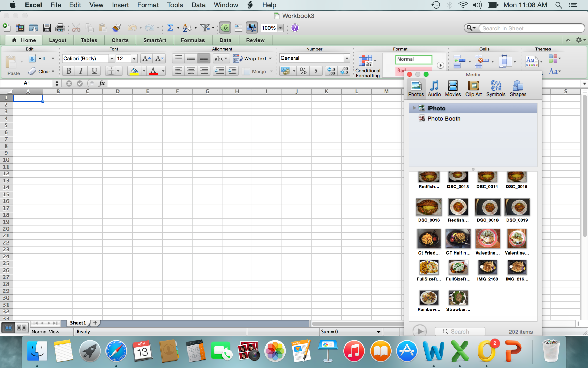Switch to the Formulas ribbon tab
Image resolution: width=588 pixels, height=368 pixels.
(x=193, y=40)
